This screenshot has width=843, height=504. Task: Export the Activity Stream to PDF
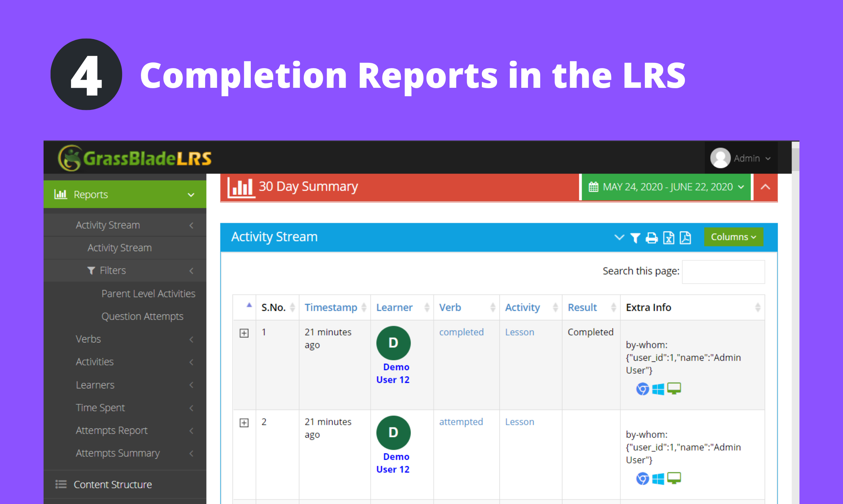[x=686, y=237]
